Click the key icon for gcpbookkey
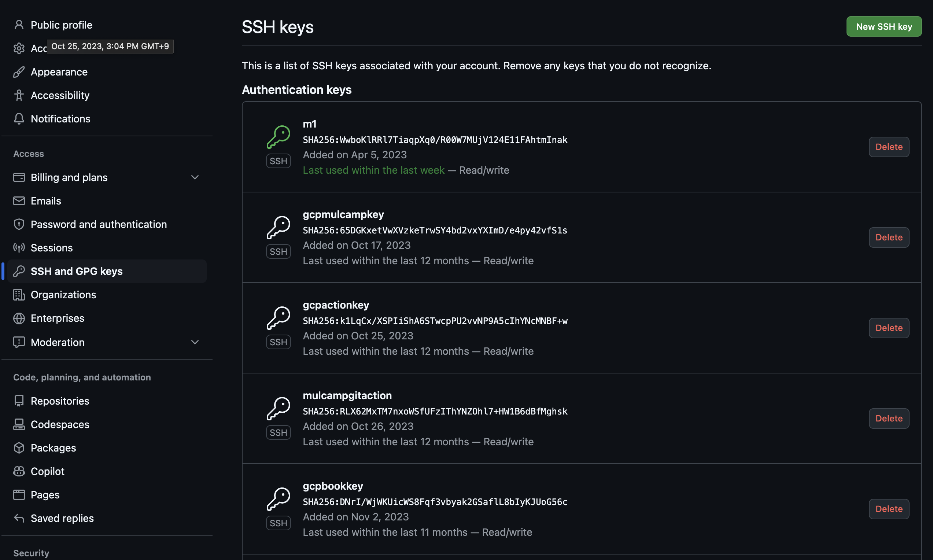 (279, 499)
